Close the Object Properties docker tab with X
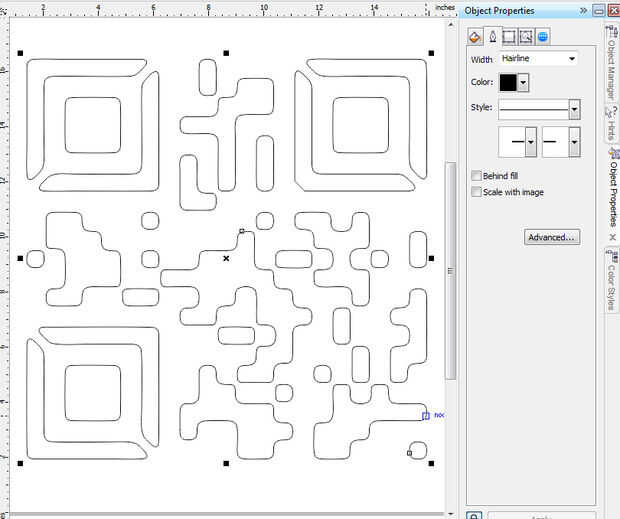Viewport: 620px width, 519px height. [x=612, y=237]
